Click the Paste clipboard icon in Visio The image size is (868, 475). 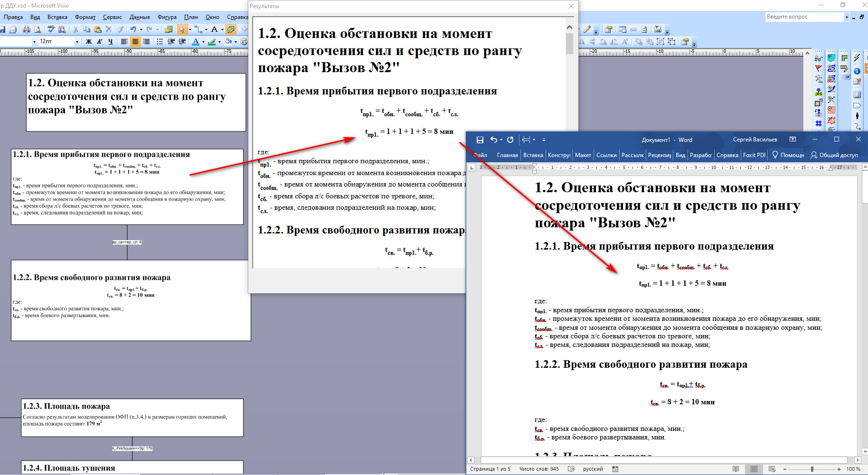pos(98,29)
